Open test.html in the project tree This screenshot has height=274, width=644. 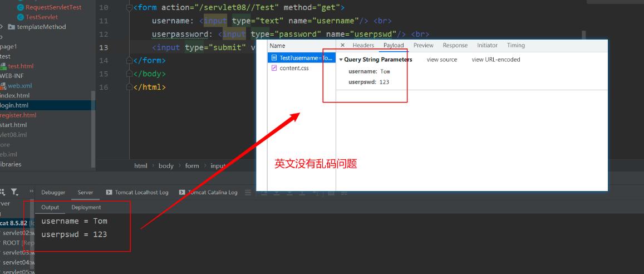click(x=21, y=66)
